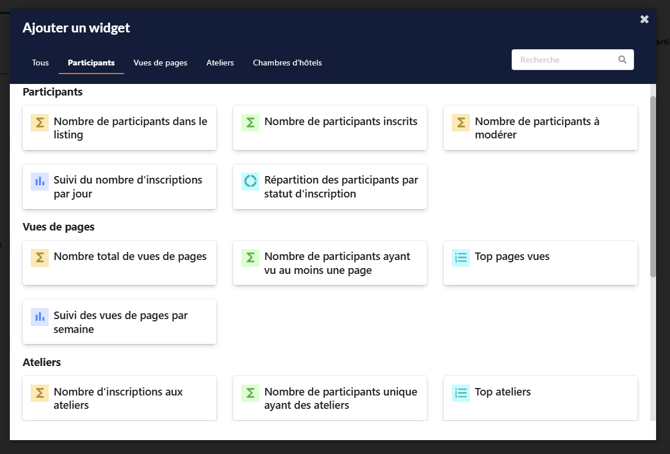Click donut chart icon of 'Répartition des participants'

(x=250, y=181)
